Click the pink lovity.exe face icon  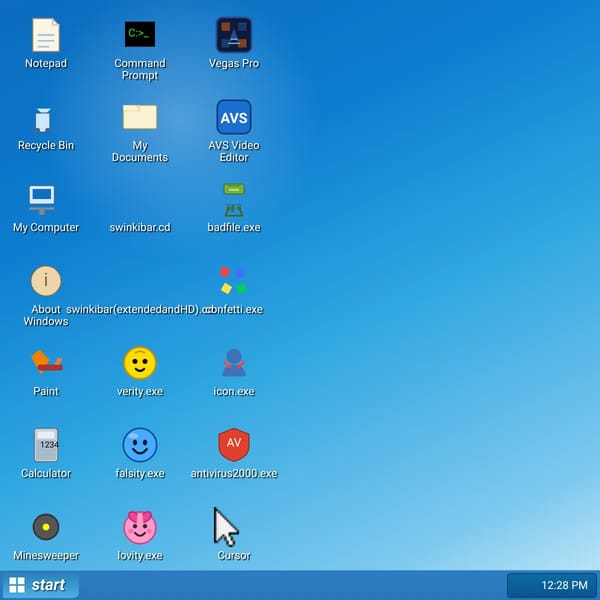point(140,527)
